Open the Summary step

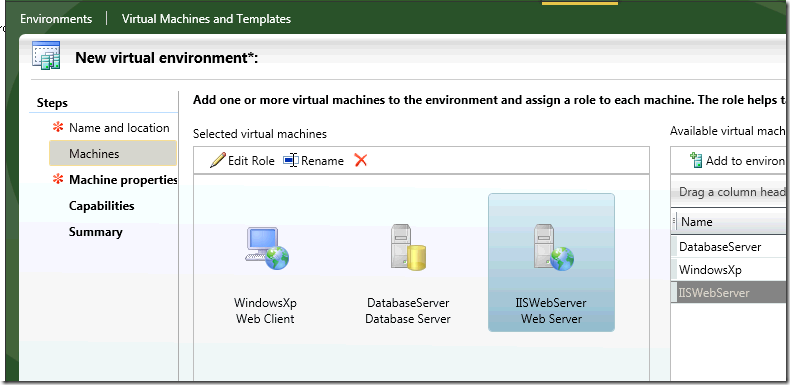click(x=96, y=232)
